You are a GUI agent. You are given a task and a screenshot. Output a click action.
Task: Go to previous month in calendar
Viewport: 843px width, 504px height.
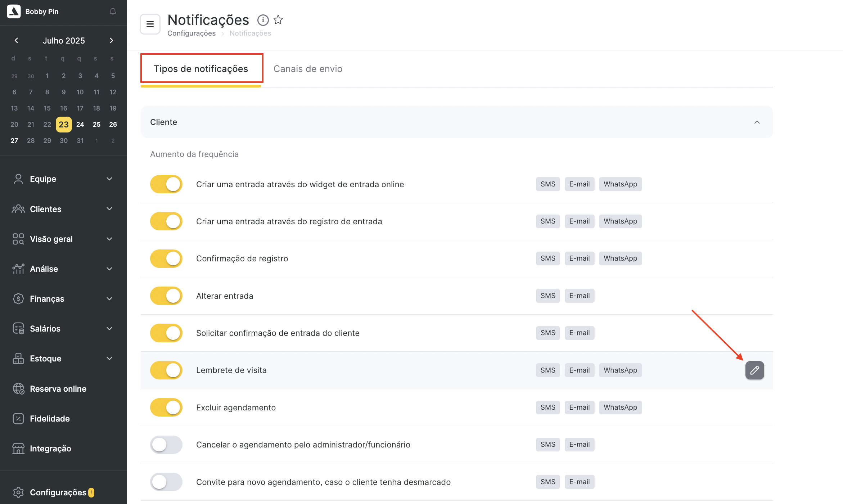16,40
